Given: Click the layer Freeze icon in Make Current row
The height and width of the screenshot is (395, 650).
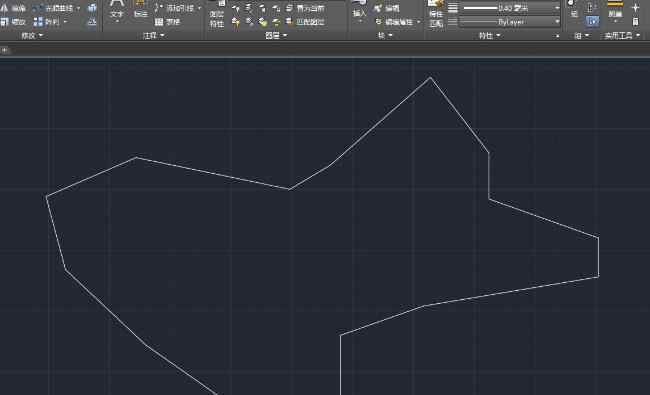Looking at the screenshot, I should [x=262, y=8].
